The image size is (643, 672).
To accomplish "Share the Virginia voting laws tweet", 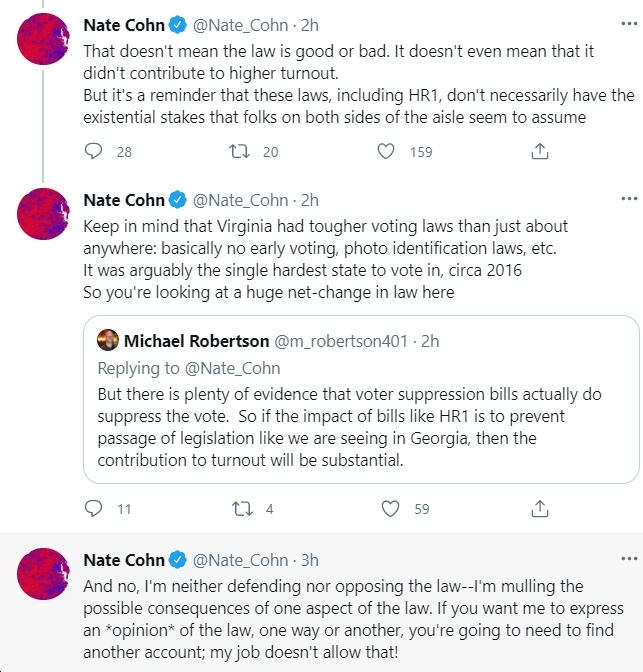I will (540, 509).
